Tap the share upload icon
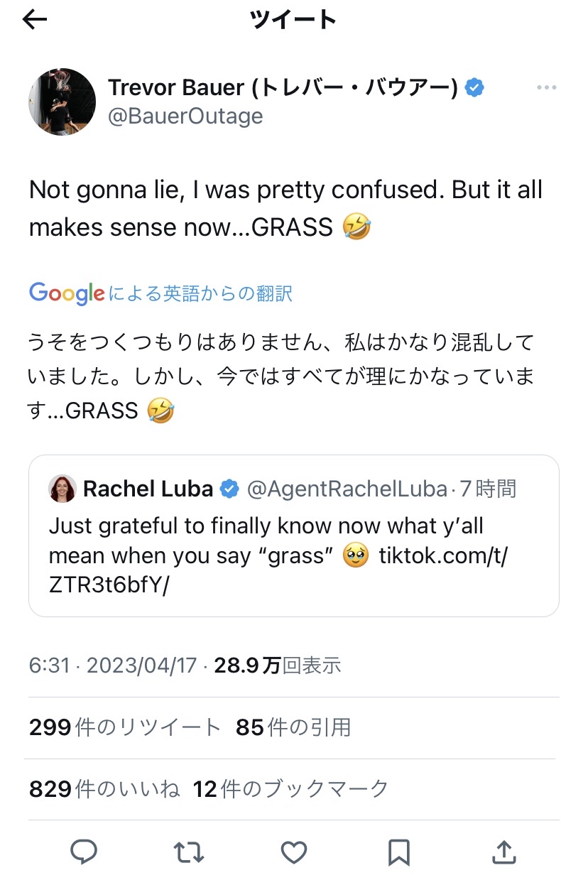 (x=503, y=851)
